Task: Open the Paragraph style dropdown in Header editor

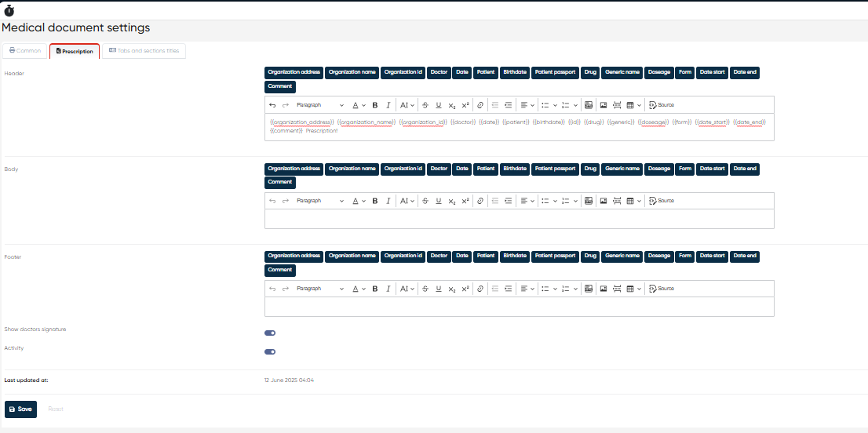Action: point(319,105)
